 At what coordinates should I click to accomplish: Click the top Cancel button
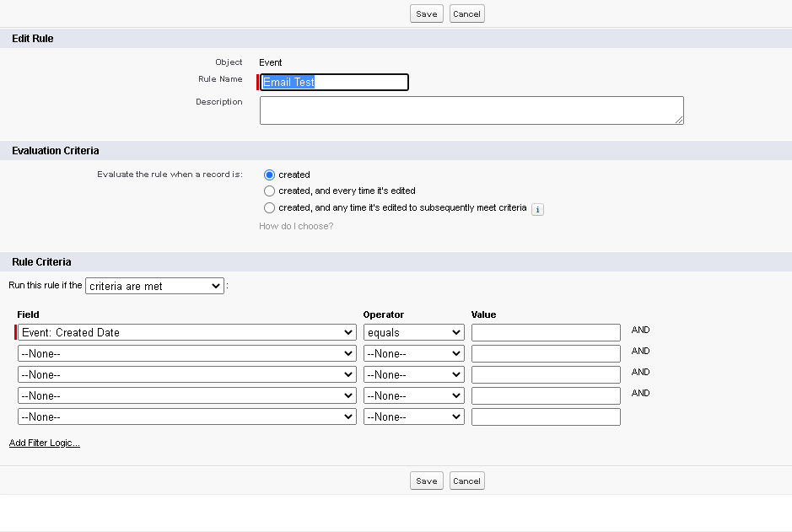(x=466, y=14)
